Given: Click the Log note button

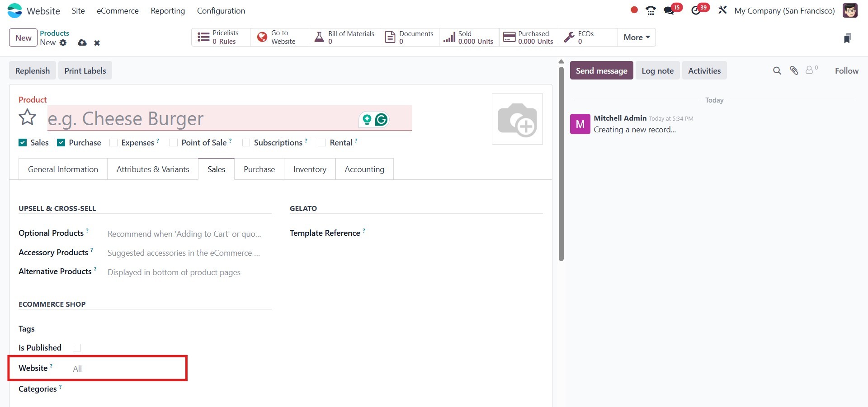Looking at the screenshot, I should (x=657, y=70).
